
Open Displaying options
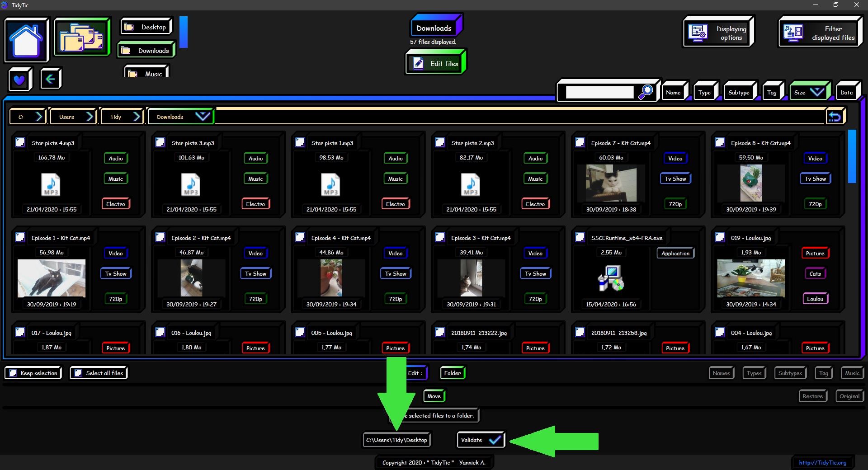(718, 33)
